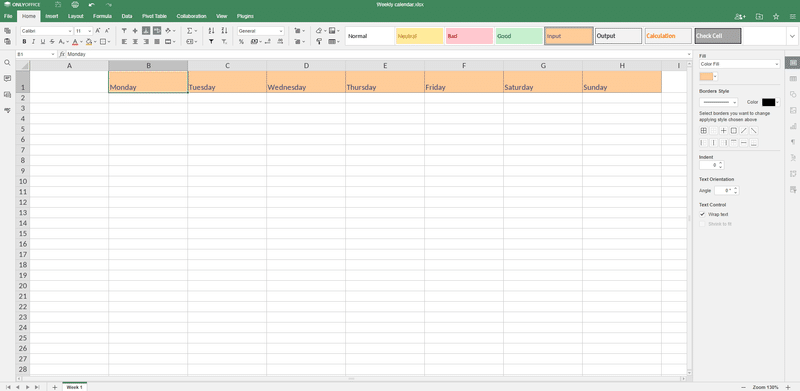Uncheck the Wrap text checkbox
The width and height of the screenshot is (800, 391).
(x=703, y=214)
